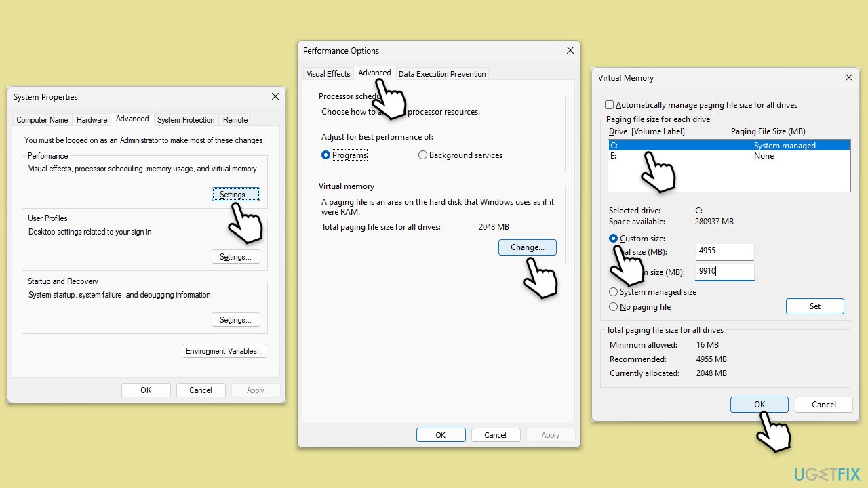
Task: Select Programs for best performance
Action: [x=344, y=155]
